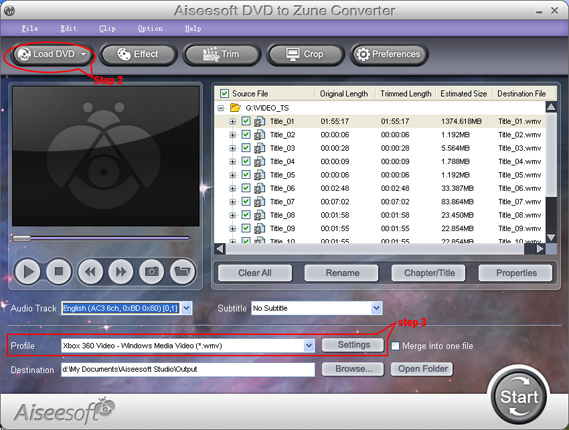
Task: Click the Rename button
Action: click(x=342, y=273)
